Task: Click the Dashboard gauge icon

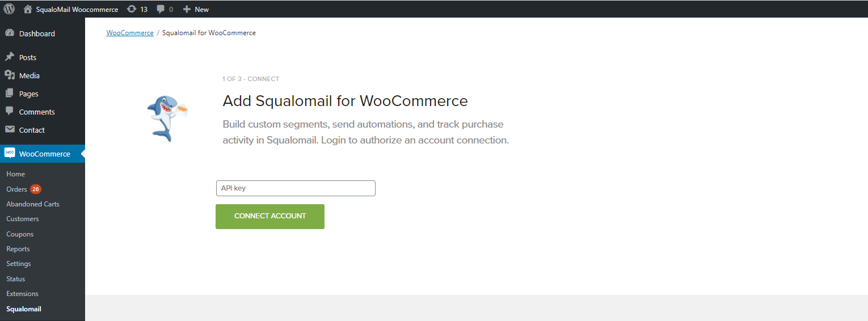Action: coord(10,33)
